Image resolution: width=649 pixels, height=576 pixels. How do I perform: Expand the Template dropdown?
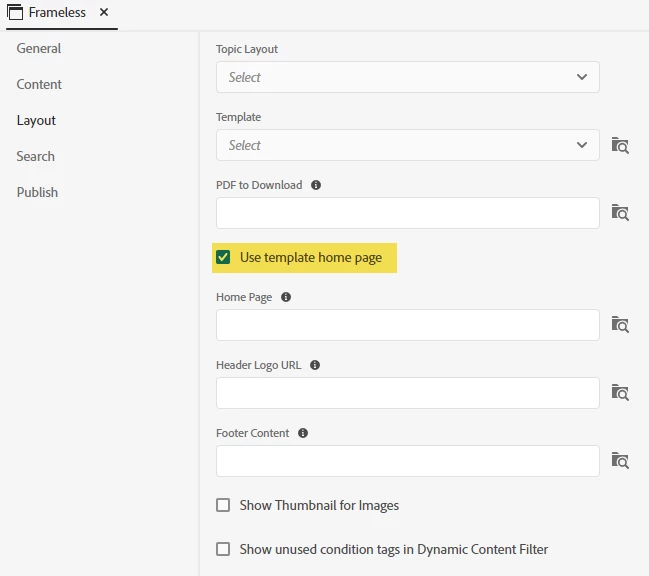(407, 145)
